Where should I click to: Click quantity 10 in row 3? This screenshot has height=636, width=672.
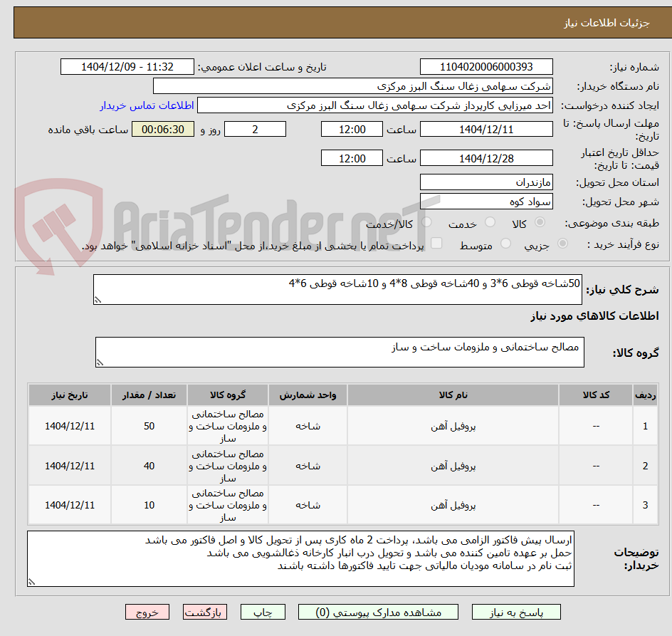coord(149,505)
